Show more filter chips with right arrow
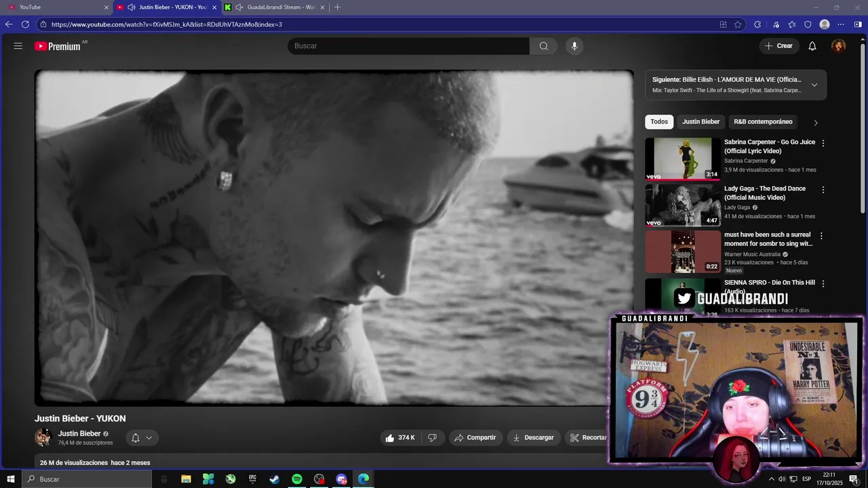Screen dimensions: 868x488 pos(816,123)
